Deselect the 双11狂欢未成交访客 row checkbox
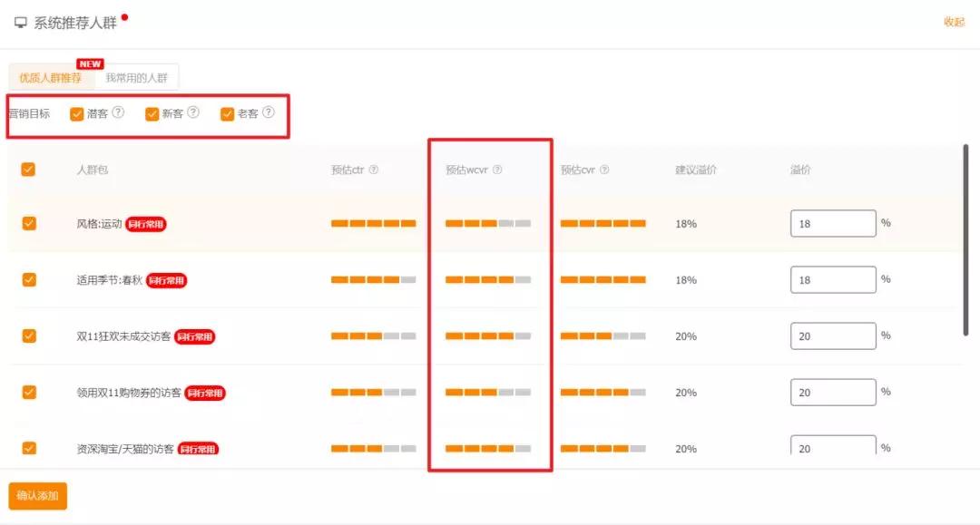980x525 pixels. click(29, 335)
